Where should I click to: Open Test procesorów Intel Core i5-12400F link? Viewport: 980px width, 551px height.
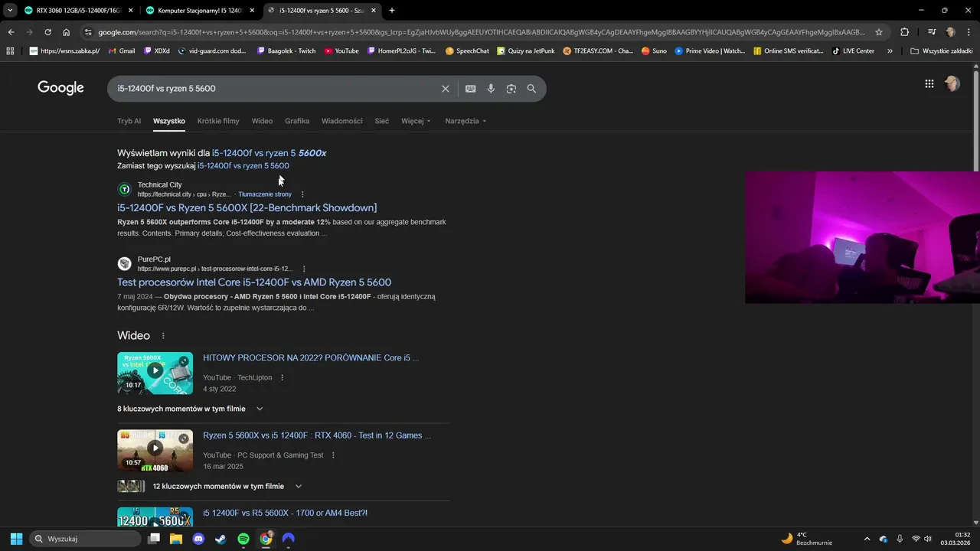(x=254, y=282)
